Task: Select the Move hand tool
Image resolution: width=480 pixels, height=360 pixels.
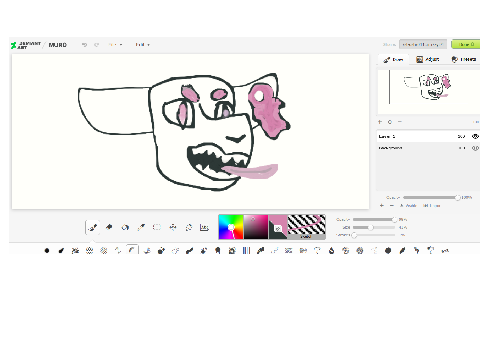Action: [x=173, y=227]
